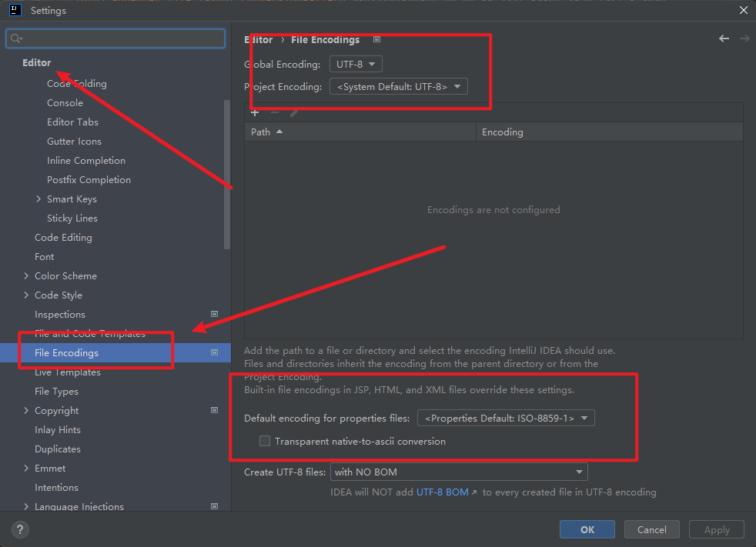The width and height of the screenshot is (756, 547).
Task: Open the File Types settings page
Action: pyautogui.click(x=56, y=392)
